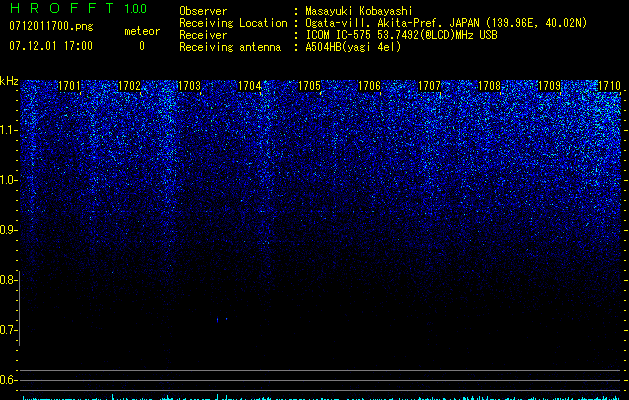This screenshot has width=629, height=400.
Task: Click the 1705 time marker
Action: 310,86
